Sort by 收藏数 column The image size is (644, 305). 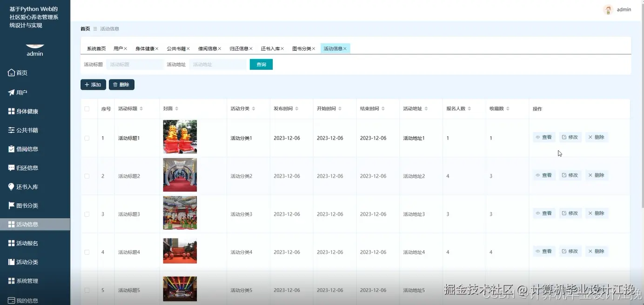(508, 109)
